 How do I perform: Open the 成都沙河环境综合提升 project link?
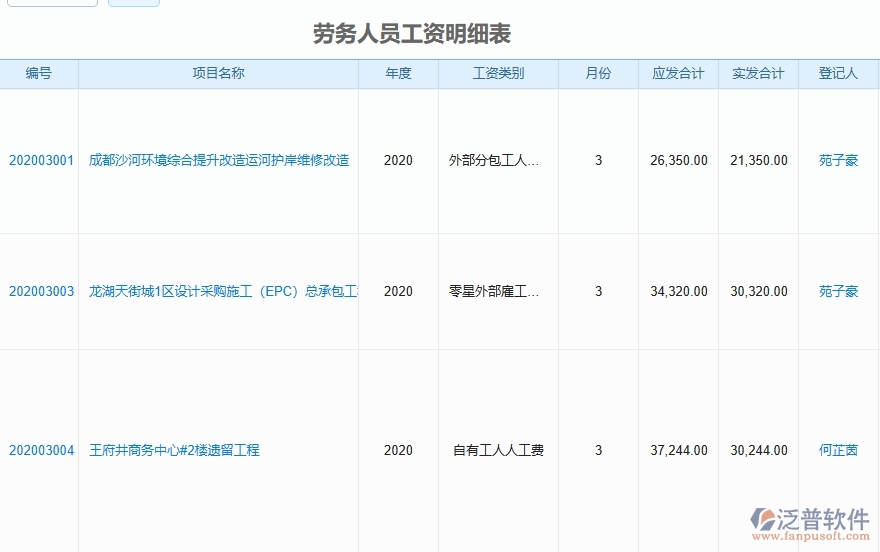[219, 160]
